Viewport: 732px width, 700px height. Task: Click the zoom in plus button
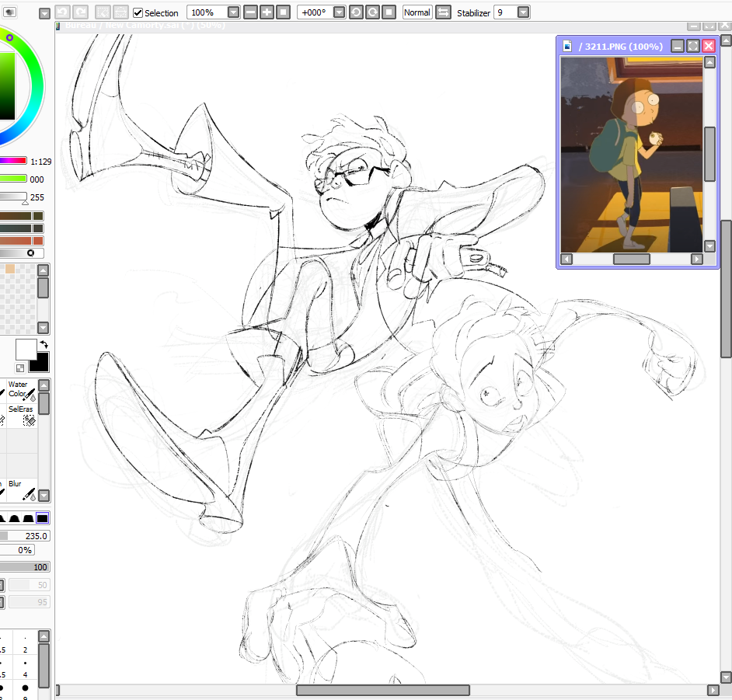[267, 12]
